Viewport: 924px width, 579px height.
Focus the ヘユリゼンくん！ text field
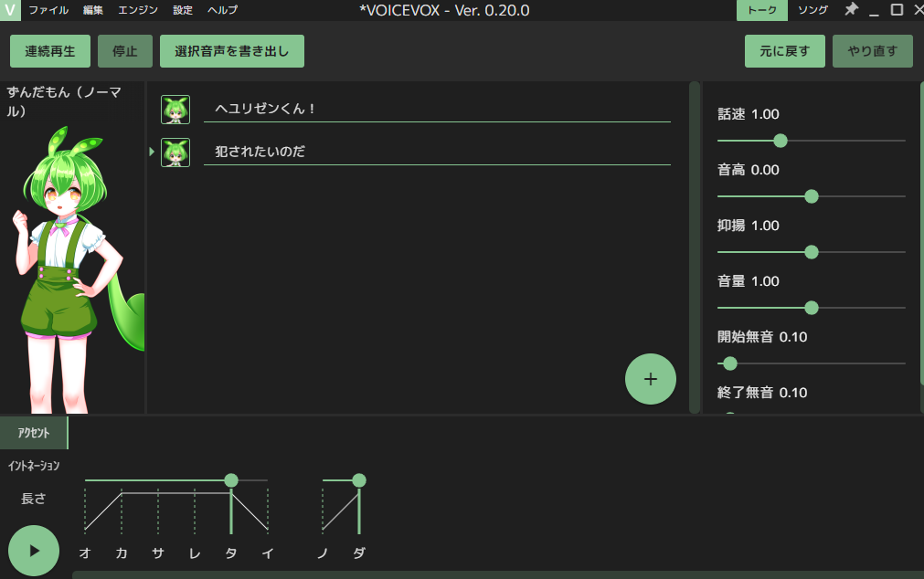tap(437, 109)
